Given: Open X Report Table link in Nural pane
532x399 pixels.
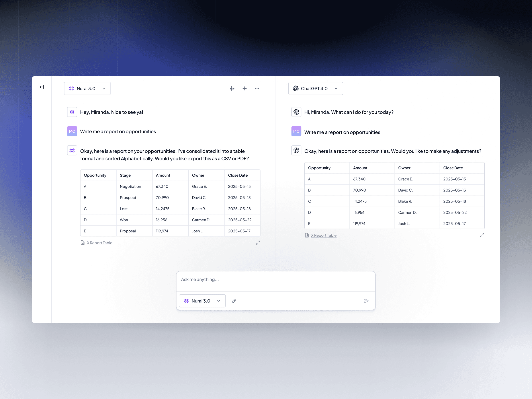Looking at the screenshot, I should click(99, 243).
